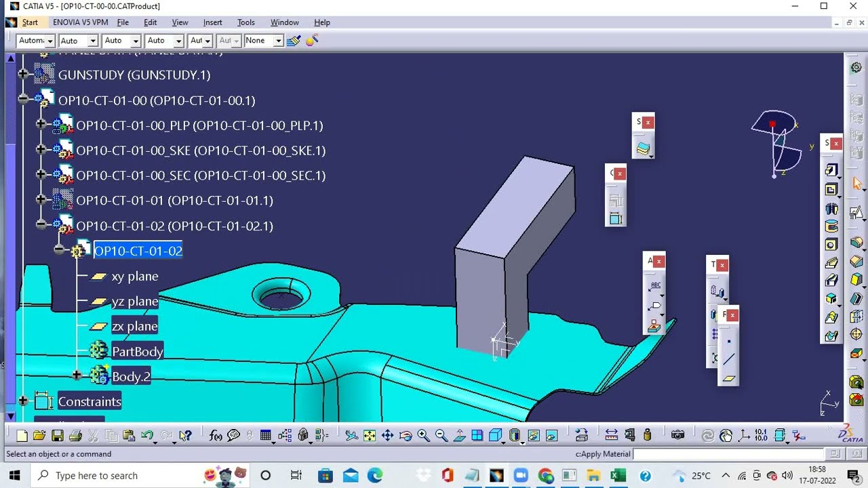This screenshot has width=868, height=488.
Task: Expand OP10-CT-01-00_PLP node
Action: pos(41,124)
